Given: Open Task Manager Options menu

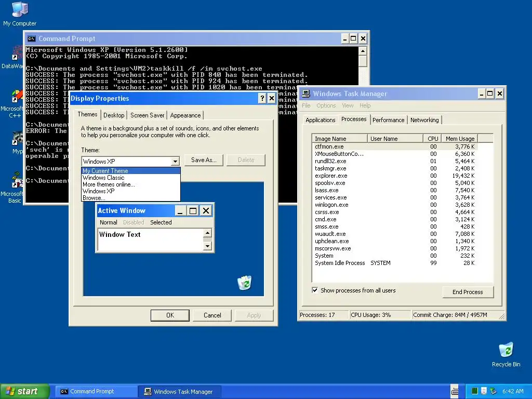Looking at the screenshot, I should coord(326,105).
